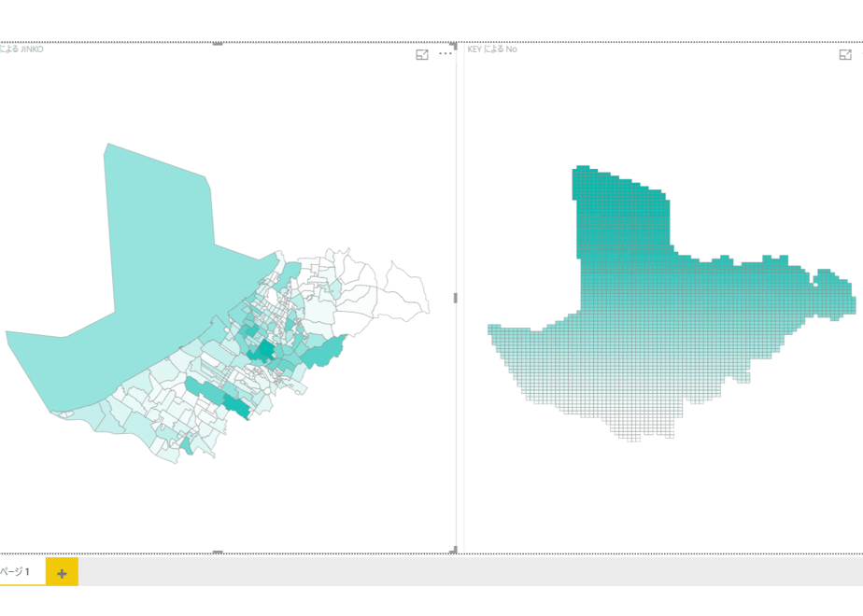Select the dark teal district along southern coast
The width and height of the screenshot is (863, 616).
click(x=236, y=406)
